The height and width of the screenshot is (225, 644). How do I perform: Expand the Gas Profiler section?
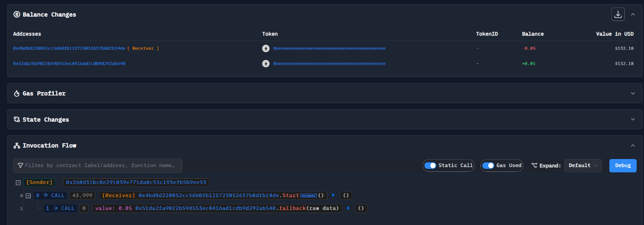(x=633, y=93)
